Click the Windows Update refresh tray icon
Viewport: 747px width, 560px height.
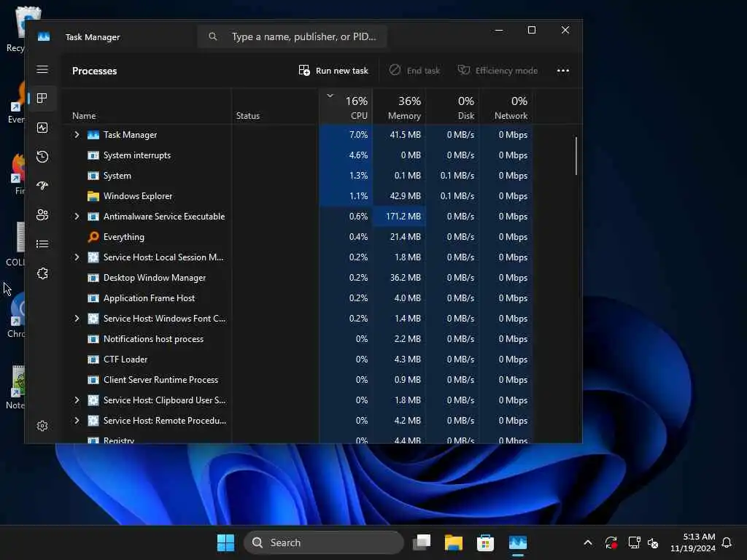point(611,542)
